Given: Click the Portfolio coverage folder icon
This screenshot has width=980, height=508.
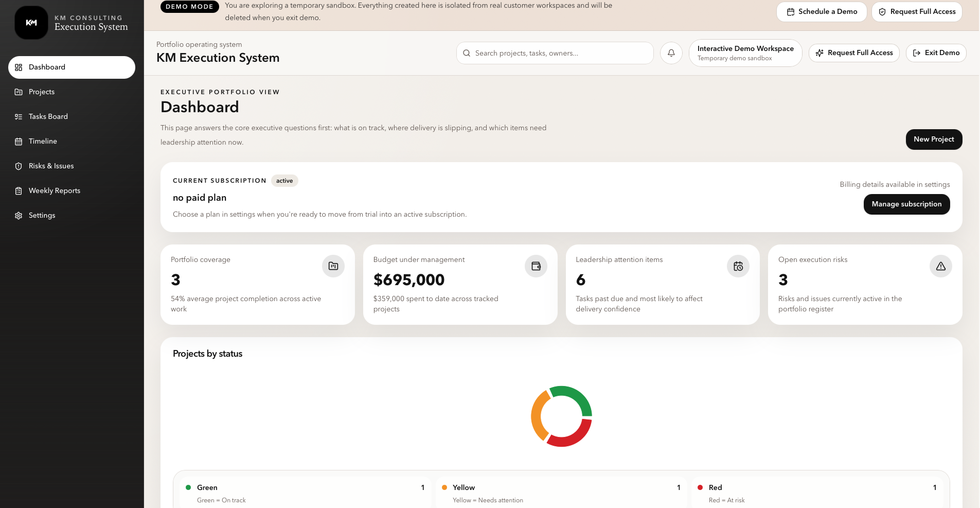Looking at the screenshot, I should point(333,266).
